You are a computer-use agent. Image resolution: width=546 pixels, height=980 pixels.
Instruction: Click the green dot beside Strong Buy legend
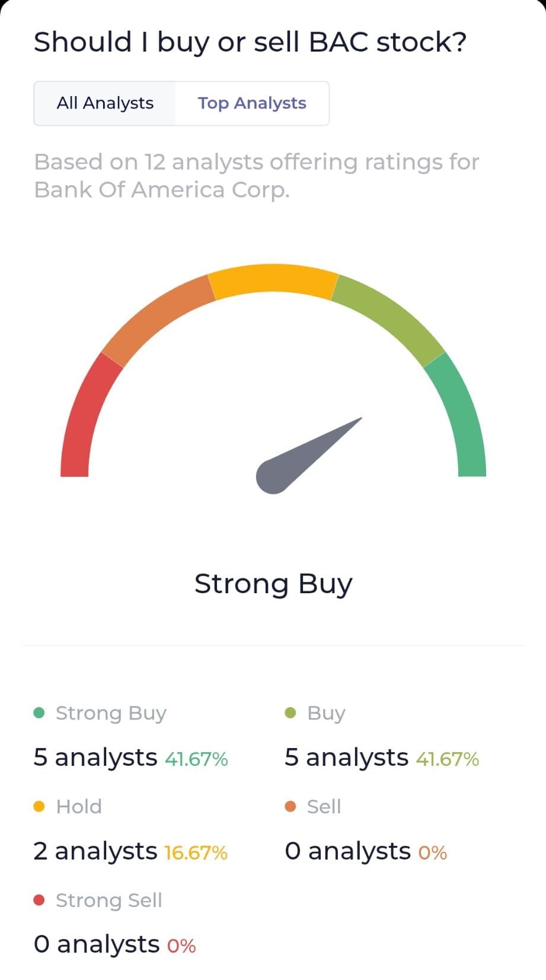pos(40,712)
